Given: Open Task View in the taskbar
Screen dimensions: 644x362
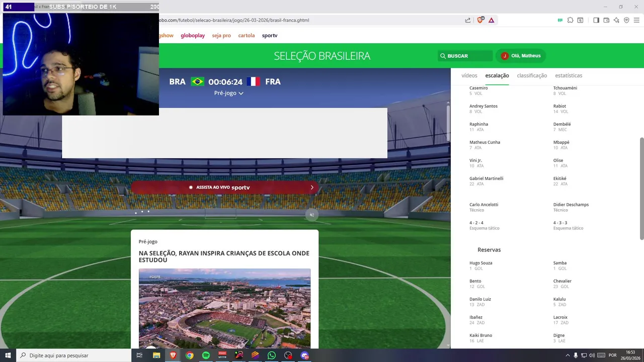Looking at the screenshot, I should pos(139,355).
